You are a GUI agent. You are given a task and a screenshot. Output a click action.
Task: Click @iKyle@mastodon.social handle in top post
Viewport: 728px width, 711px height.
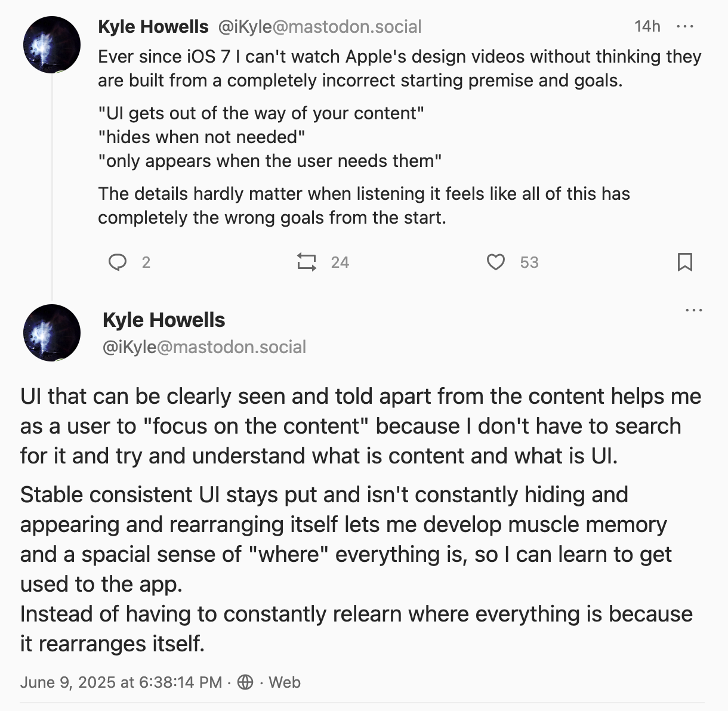pyautogui.click(x=320, y=26)
